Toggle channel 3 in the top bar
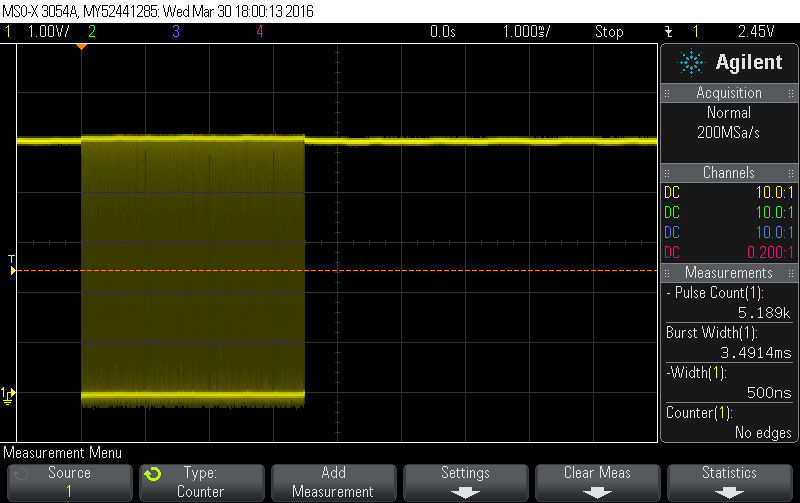 176,31
